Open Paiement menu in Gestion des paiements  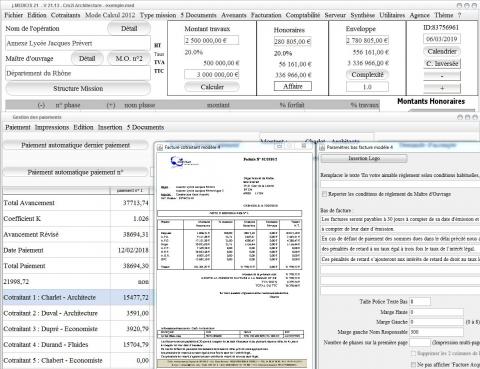(18, 127)
